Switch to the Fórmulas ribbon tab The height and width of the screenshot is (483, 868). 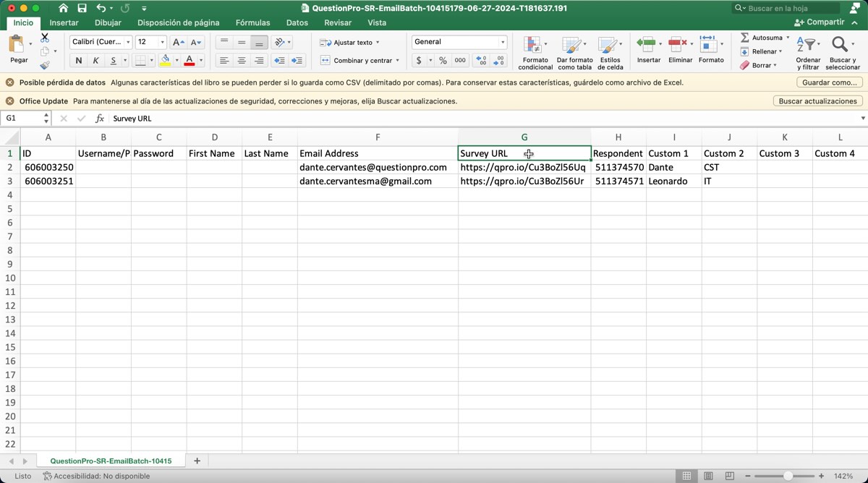coord(252,22)
